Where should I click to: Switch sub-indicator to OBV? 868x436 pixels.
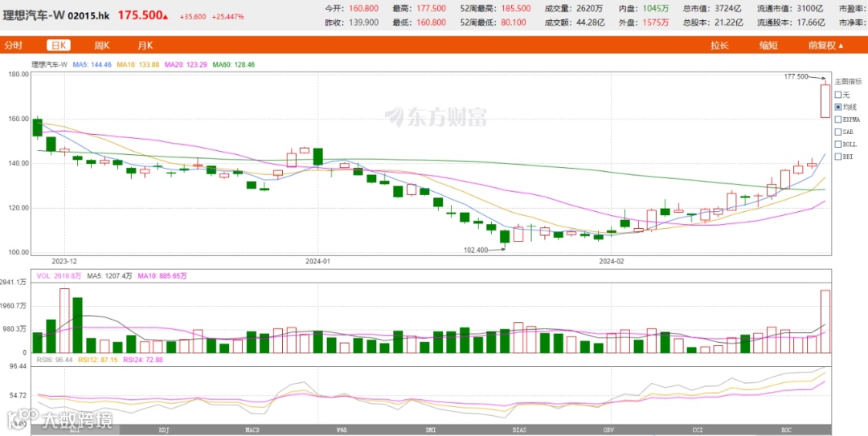(609, 430)
